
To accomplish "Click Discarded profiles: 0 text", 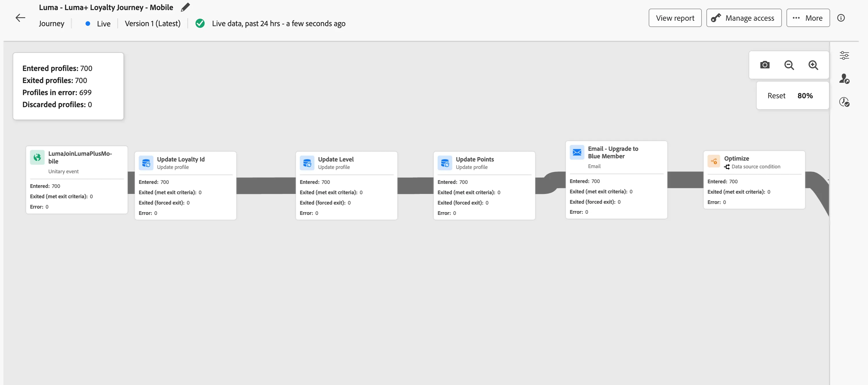I will [x=57, y=104].
